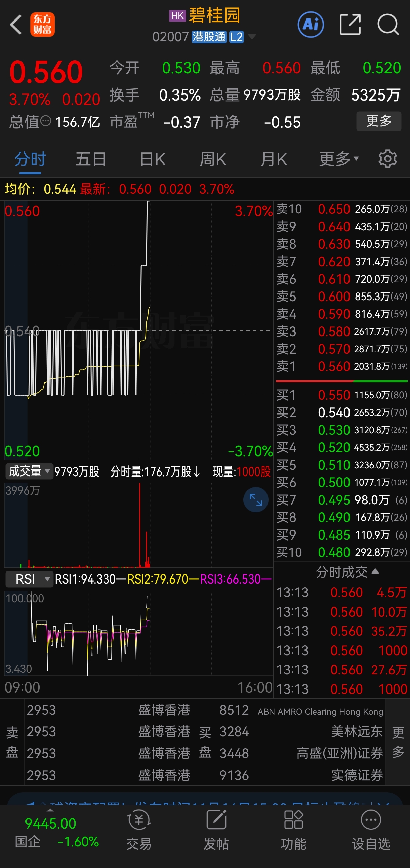Image resolution: width=410 pixels, height=868 pixels.
Task: Tap broker 9136 实德证券 row
Action: coord(301,775)
